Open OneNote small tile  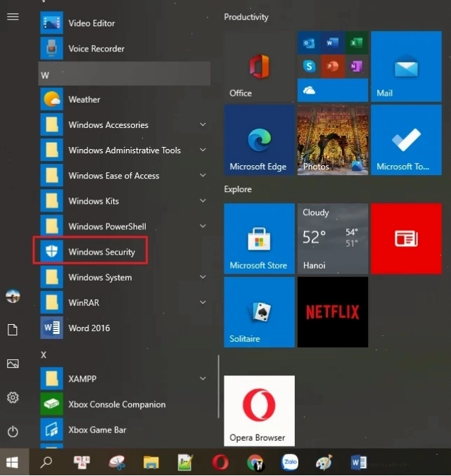tap(357, 66)
